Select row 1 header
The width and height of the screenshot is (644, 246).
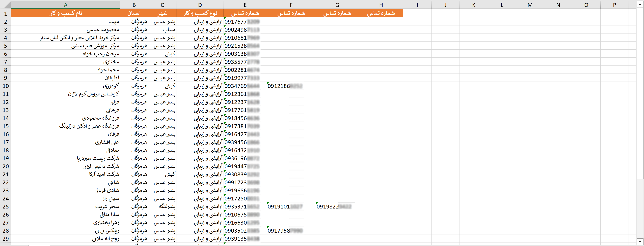coord(6,14)
